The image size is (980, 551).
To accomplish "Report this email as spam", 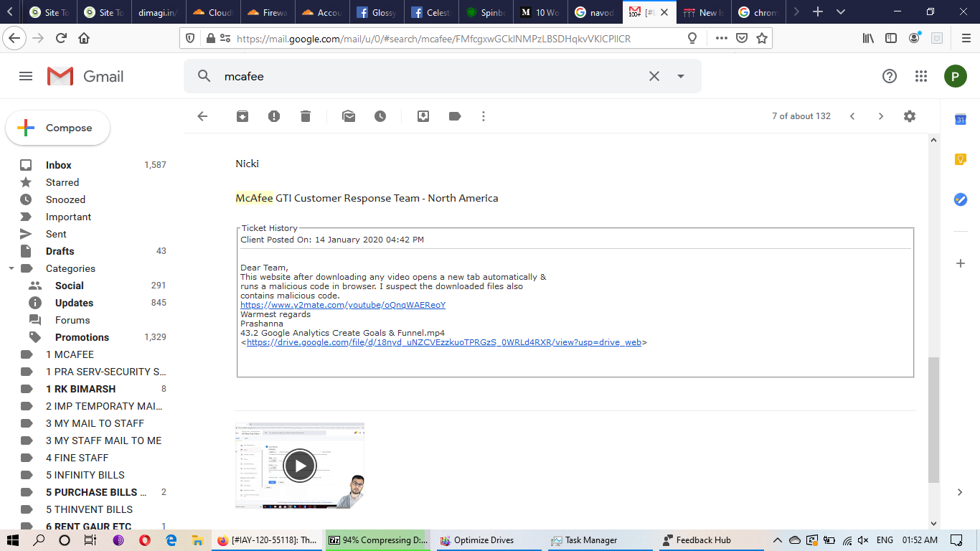I will click(x=274, y=116).
